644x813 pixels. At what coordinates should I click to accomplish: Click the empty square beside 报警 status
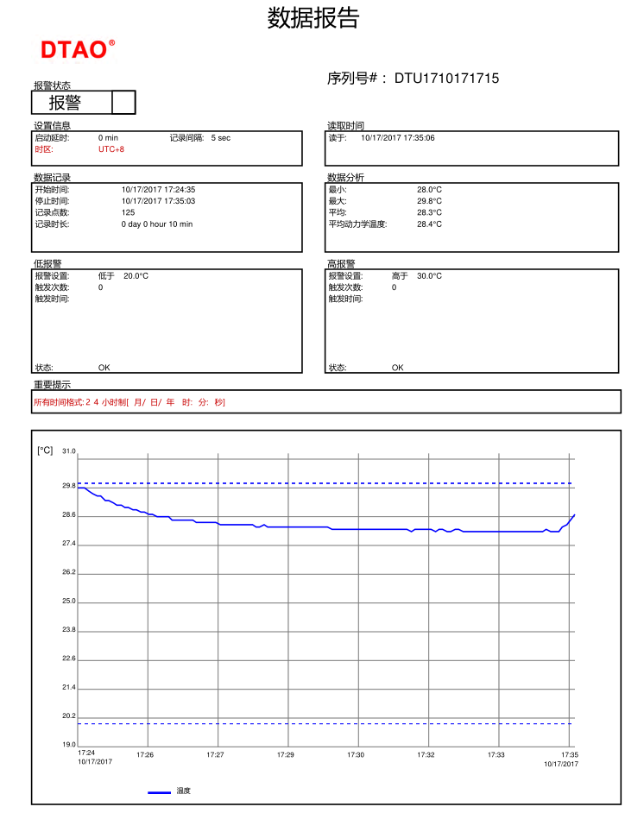tap(123, 103)
